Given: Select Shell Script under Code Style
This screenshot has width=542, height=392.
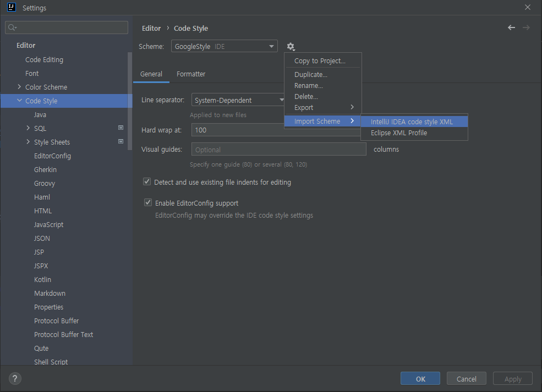Looking at the screenshot, I should [x=51, y=362].
